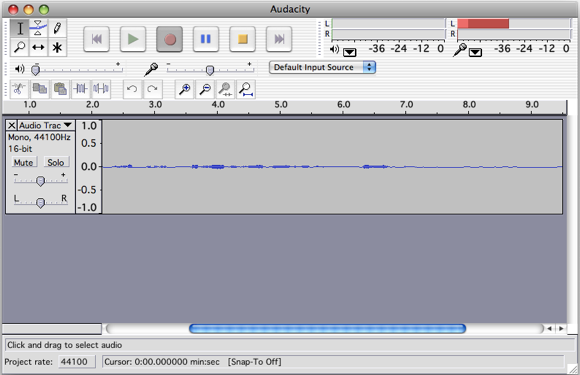Image resolution: width=580 pixels, height=375 pixels.
Task: Click the Cut scissors icon
Action: pos(19,89)
